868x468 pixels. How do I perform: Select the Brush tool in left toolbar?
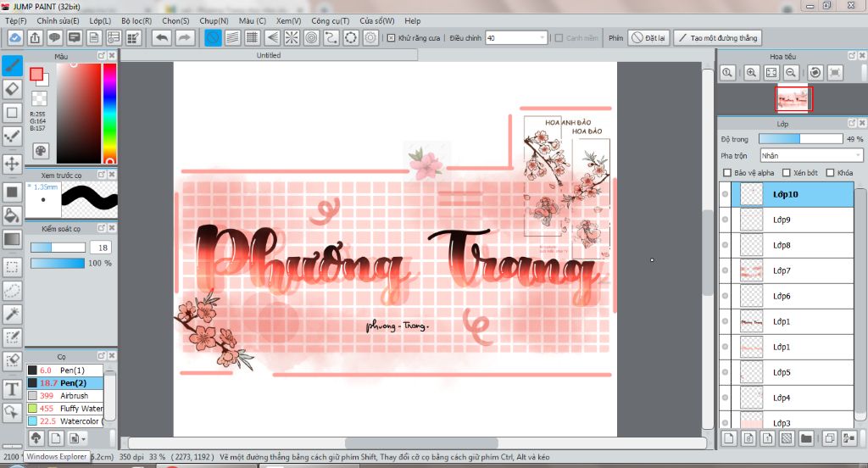point(12,65)
